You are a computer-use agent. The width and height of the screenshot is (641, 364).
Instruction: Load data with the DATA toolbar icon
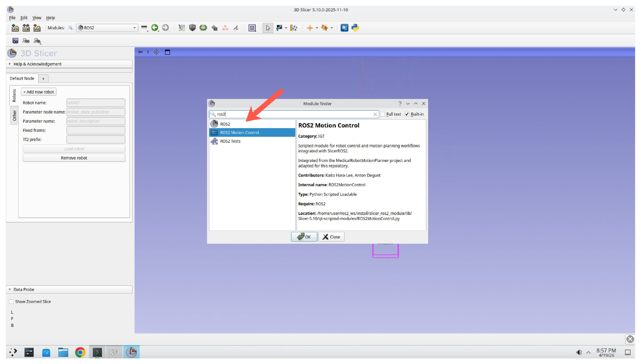[x=15, y=28]
